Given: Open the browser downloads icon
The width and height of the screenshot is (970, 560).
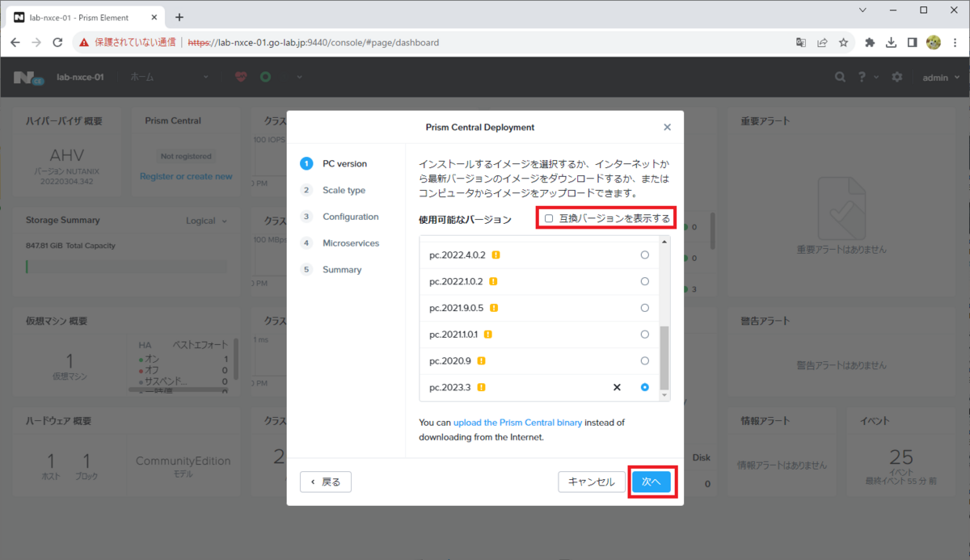Looking at the screenshot, I should tap(891, 42).
